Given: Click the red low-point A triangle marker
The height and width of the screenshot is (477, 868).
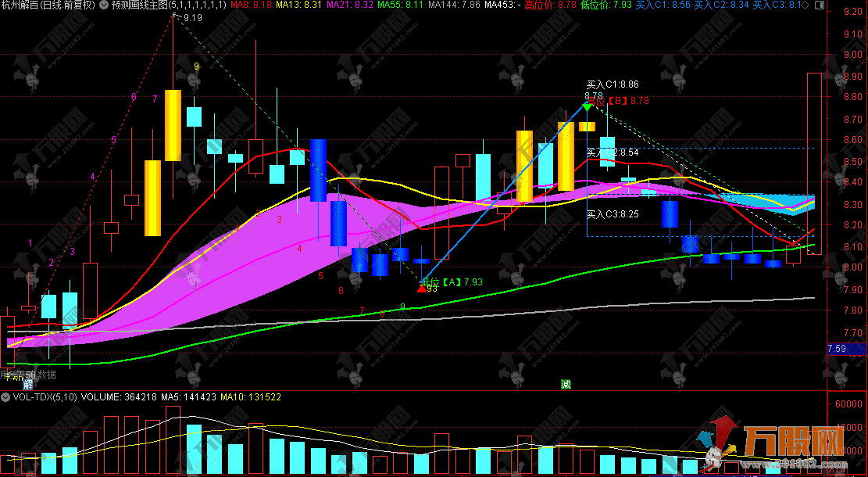Looking at the screenshot, I should [422, 288].
